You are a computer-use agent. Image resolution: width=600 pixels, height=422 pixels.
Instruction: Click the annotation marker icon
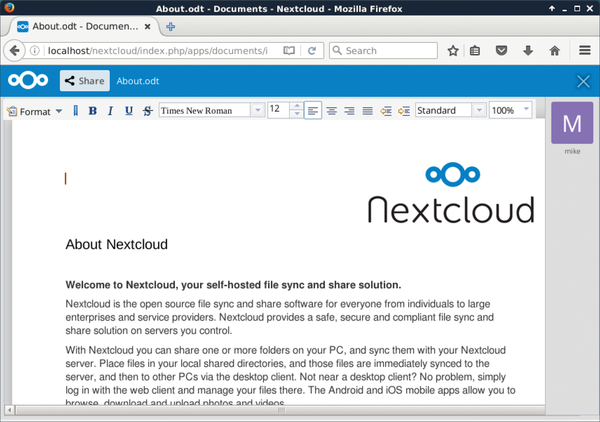(x=75, y=111)
